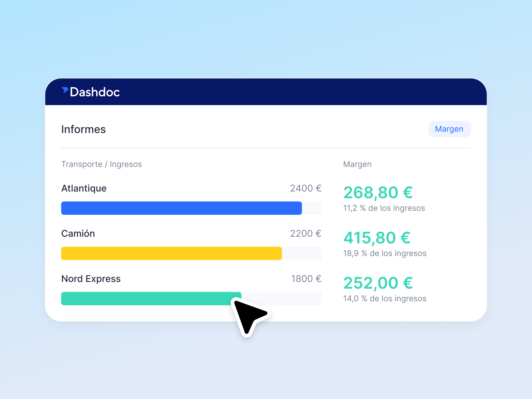The height and width of the screenshot is (399, 532).
Task: Click the Transporte / Ingresos column label
Action: 102,164
